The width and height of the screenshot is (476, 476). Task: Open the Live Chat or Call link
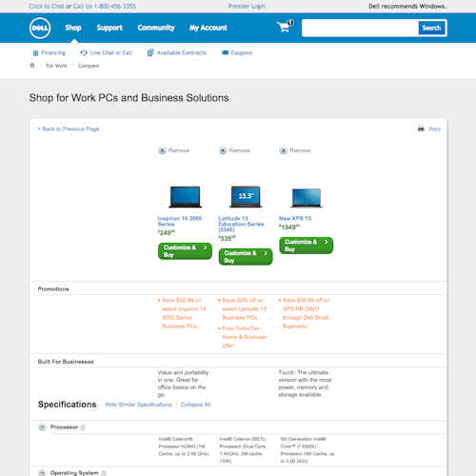tap(111, 52)
